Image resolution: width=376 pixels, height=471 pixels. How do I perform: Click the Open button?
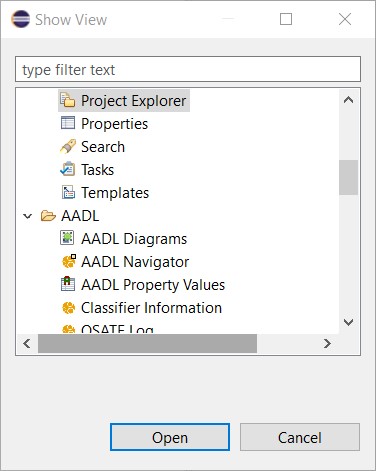coord(170,437)
